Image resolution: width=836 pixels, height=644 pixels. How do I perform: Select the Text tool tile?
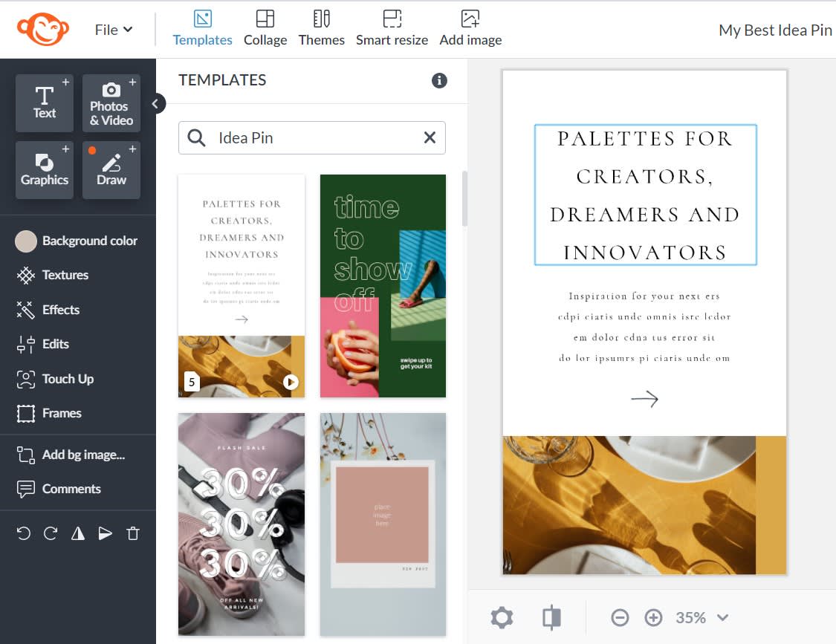pos(45,103)
